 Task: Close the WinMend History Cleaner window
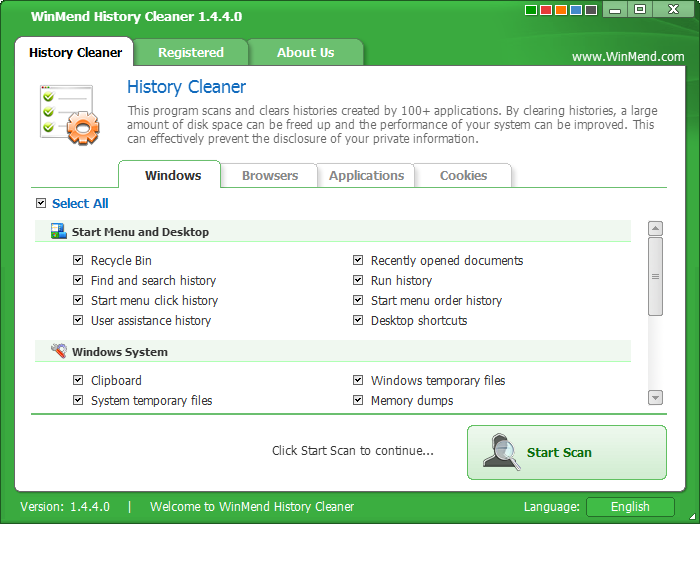(673, 9)
